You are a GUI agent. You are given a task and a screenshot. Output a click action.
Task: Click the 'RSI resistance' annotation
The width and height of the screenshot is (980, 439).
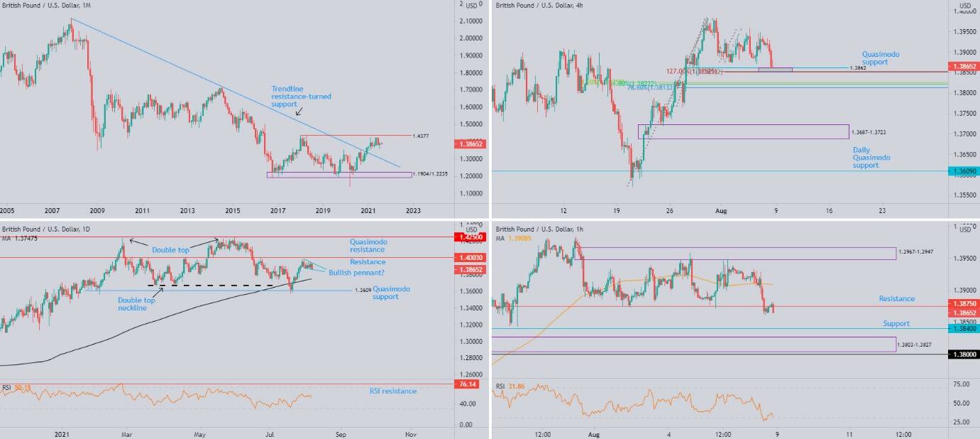[392, 391]
